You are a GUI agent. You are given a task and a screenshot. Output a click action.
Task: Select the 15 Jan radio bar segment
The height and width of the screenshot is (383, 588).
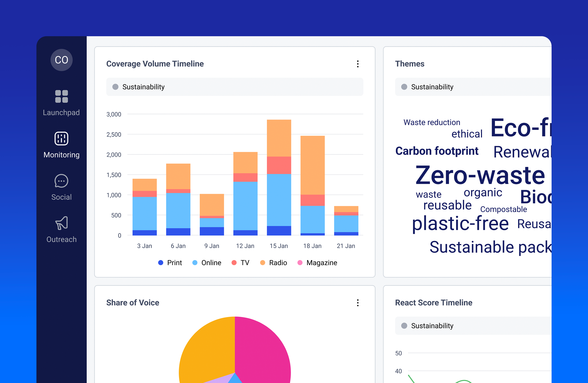279,138
